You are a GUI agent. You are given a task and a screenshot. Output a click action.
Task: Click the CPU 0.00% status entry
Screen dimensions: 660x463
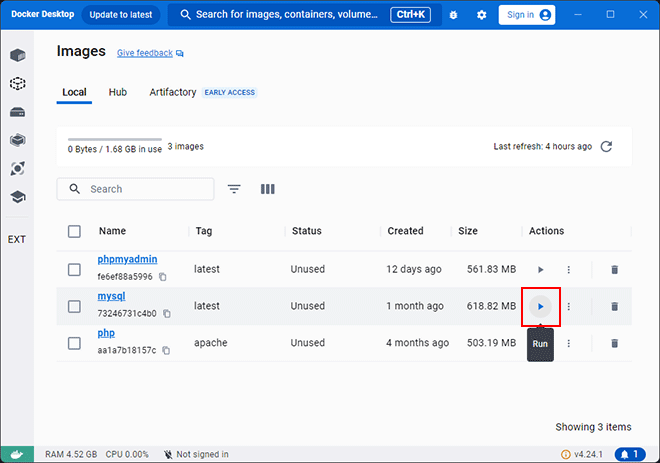(127, 455)
